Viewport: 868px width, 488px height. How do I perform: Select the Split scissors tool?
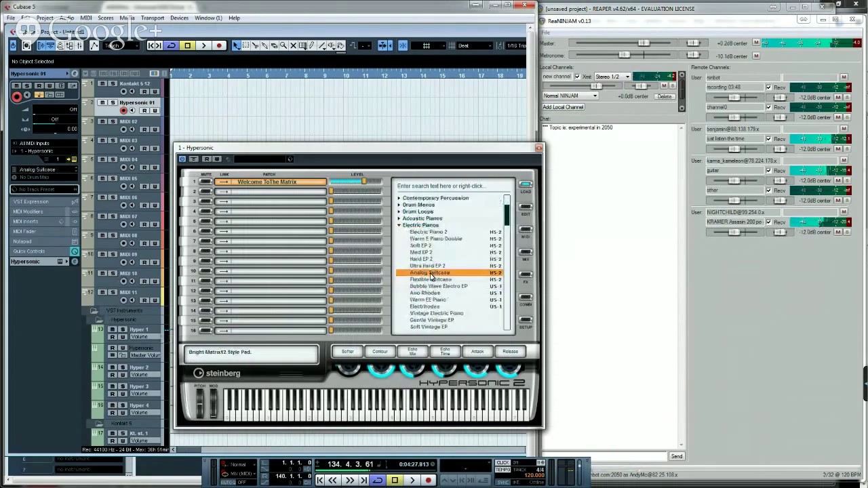click(x=255, y=45)
